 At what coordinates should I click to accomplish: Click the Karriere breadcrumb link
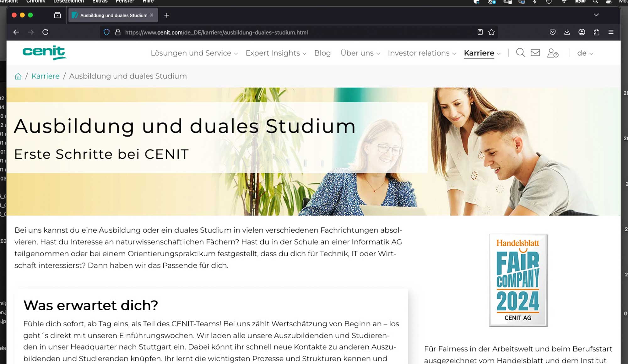[x=46, y=76]
